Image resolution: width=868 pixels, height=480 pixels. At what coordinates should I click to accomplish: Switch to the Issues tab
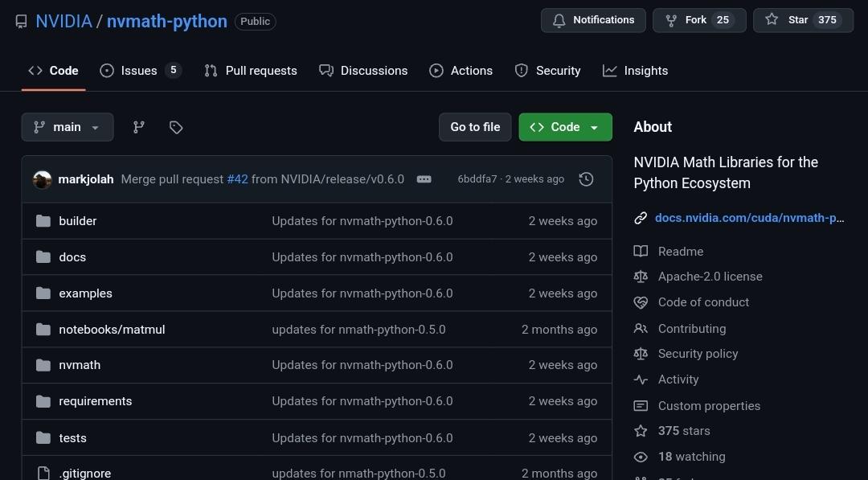point(140,71)
